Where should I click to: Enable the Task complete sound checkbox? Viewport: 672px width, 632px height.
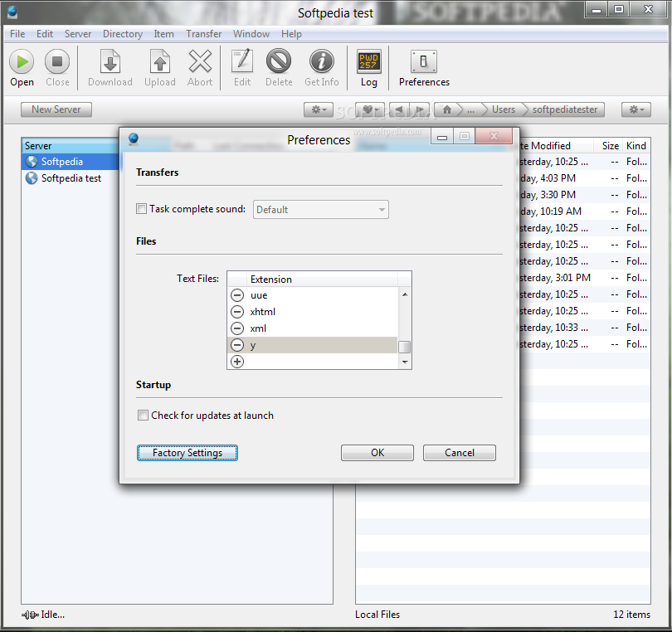[141, 209]
